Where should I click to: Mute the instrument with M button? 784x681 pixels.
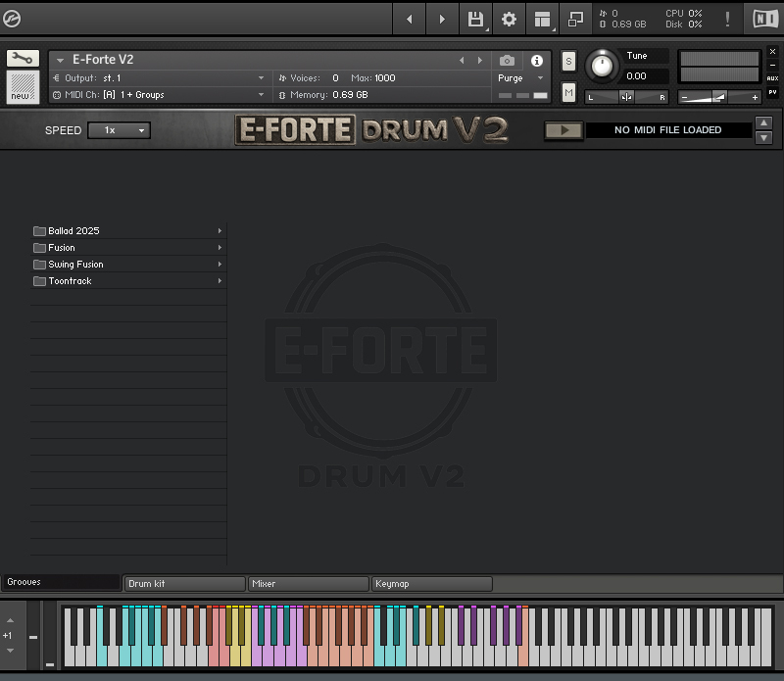pyautogui.click(x=568, y=92)
